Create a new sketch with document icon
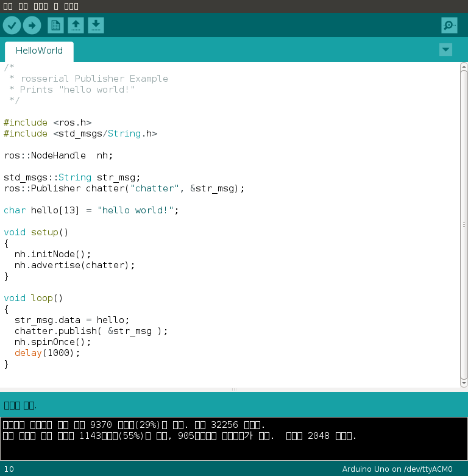 pyautogui.click(x=55, y=25)
